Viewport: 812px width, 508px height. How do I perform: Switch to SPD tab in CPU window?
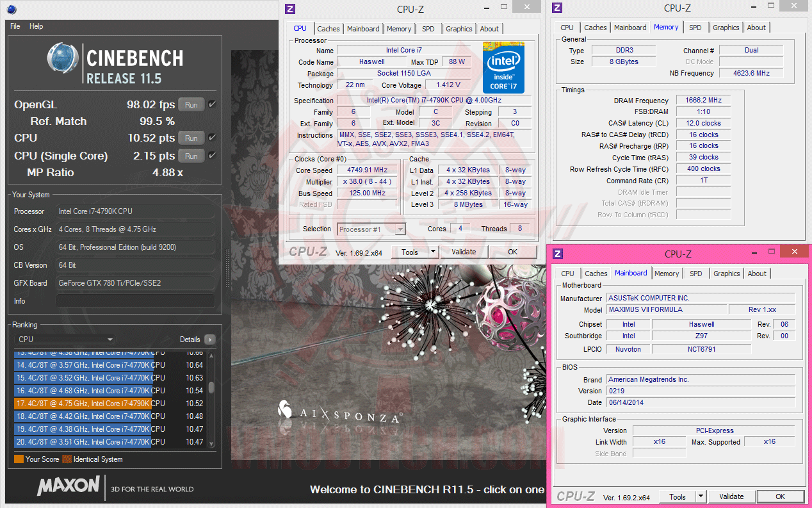[x=428, y=29]
